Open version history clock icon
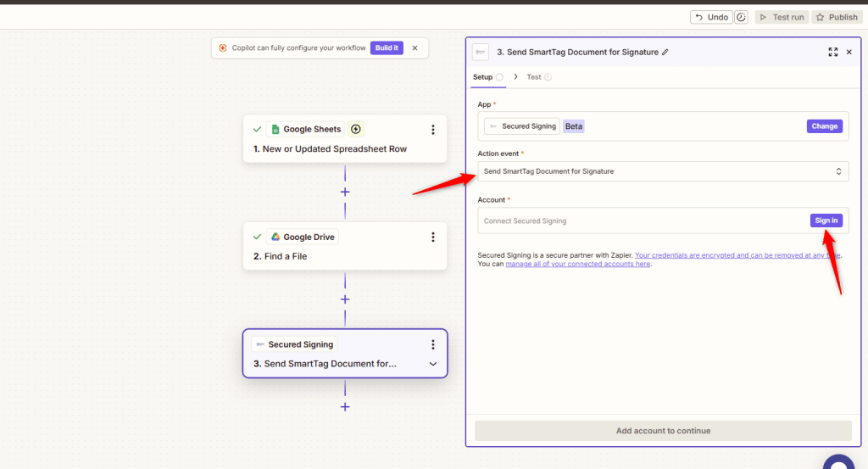 741,17
